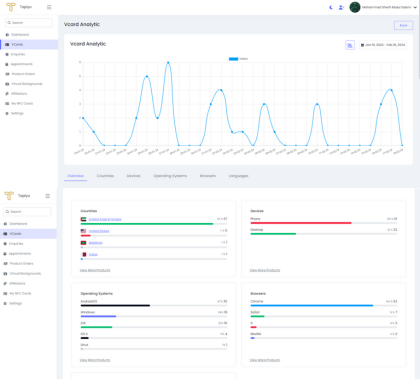
Task: Click View More link in Countries card
Action: coord(95,270)
